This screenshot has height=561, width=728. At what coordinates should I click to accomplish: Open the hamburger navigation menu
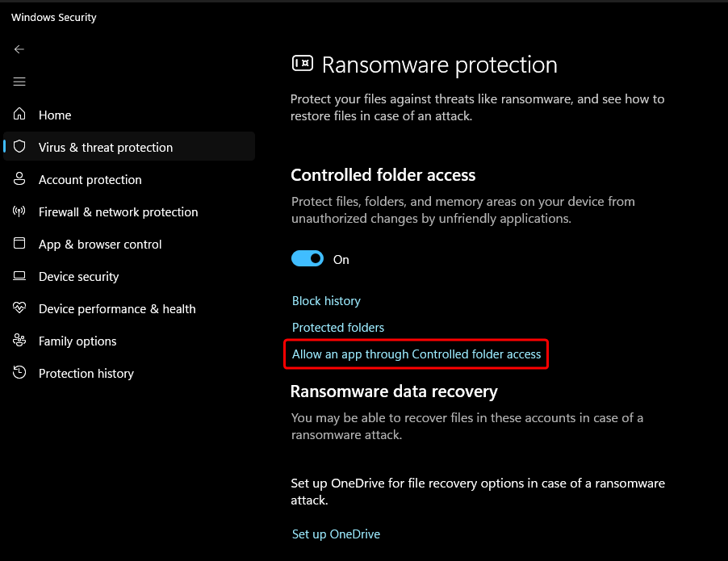tap(19, 82)
